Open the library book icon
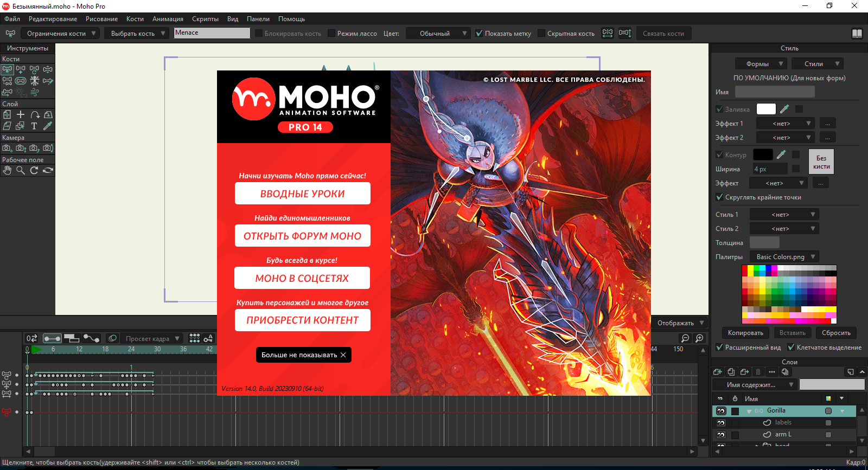Screen dimensions: 868x470 click(857, 33)
